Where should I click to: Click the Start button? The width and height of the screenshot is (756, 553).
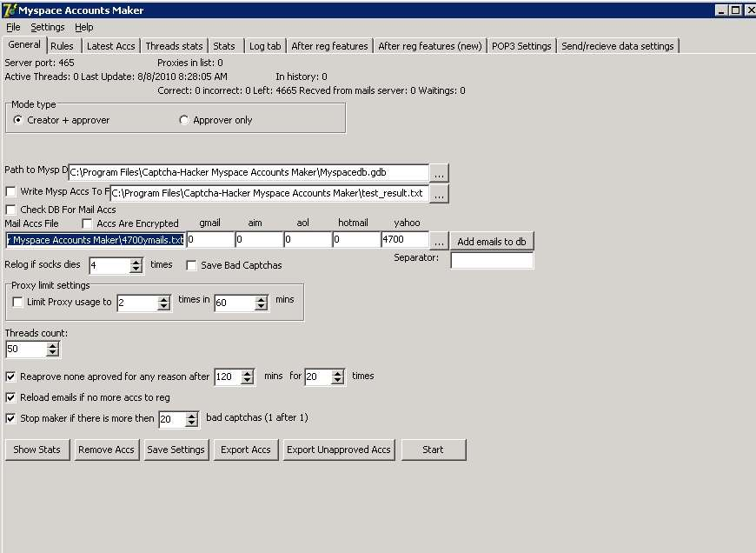tap(433, 450)
